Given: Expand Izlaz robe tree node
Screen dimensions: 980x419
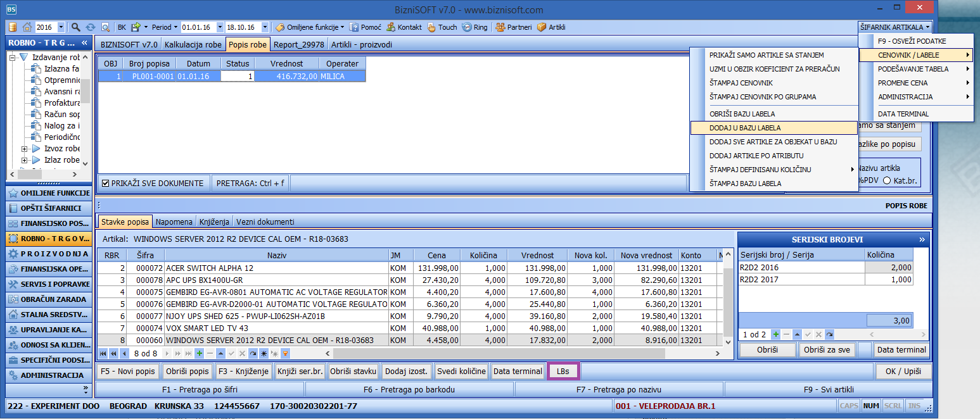Looking at the screenshot, I should click(x=25, y=159).
